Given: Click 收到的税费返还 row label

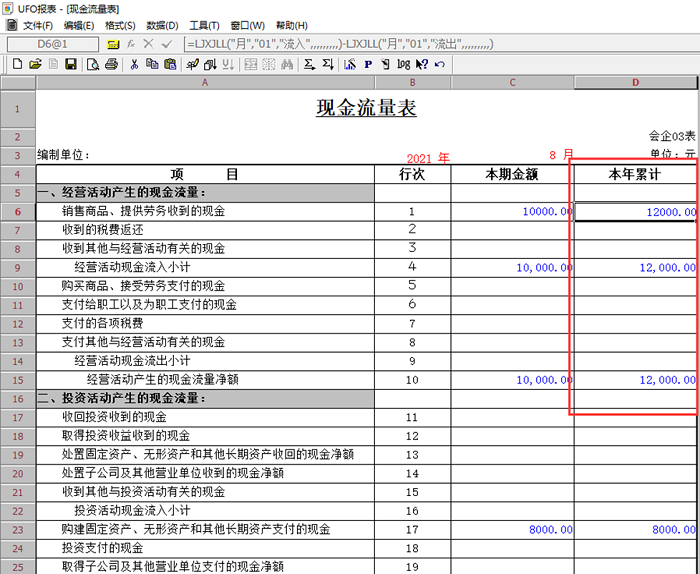Looking at the screenshot, I should click(103, 230).
